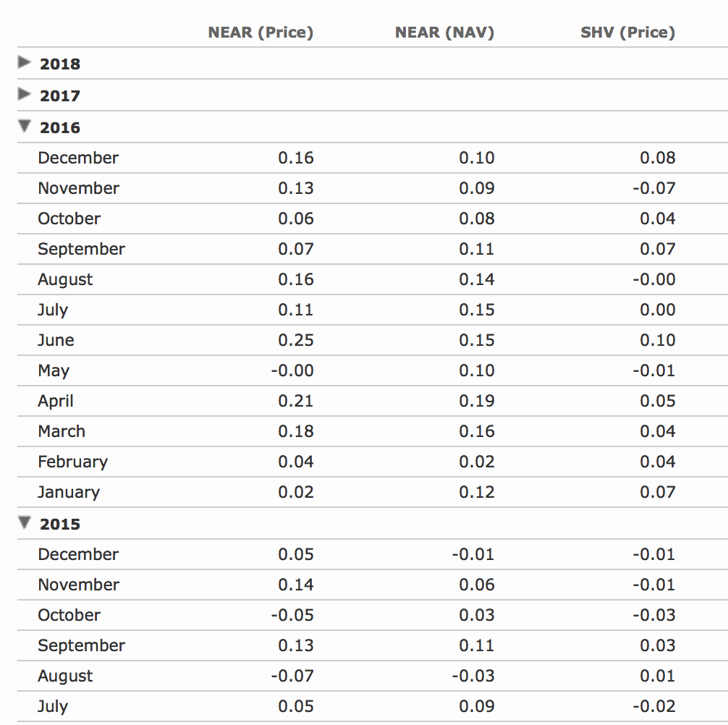The height and width of the screenshot is (725, 728).
Task: Expand the 2018 year row
Action: pos(24,62)
